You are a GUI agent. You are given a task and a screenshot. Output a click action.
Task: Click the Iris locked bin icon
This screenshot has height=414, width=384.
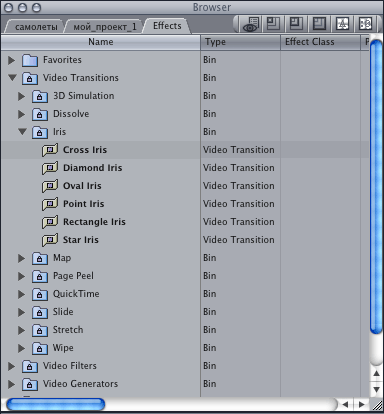click(40, 132)
